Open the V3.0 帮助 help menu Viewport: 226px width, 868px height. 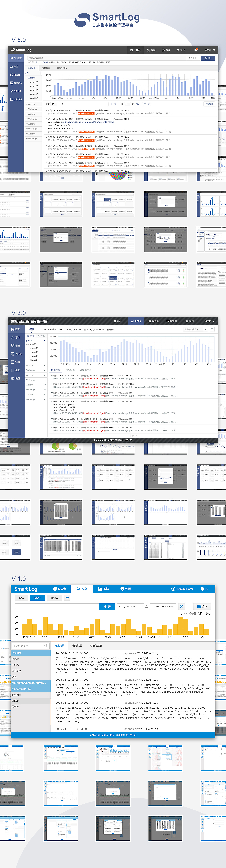pos(190,321)
